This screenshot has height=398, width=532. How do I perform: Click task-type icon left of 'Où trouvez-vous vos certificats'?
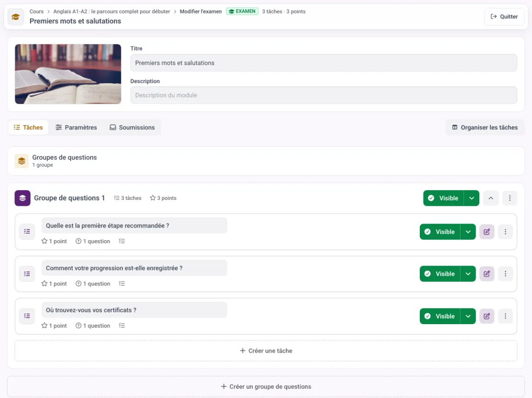(27, 316)
